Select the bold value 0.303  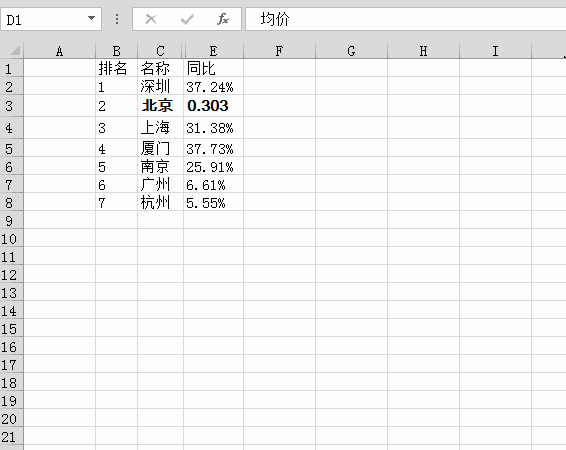click(x=214, y=106)
